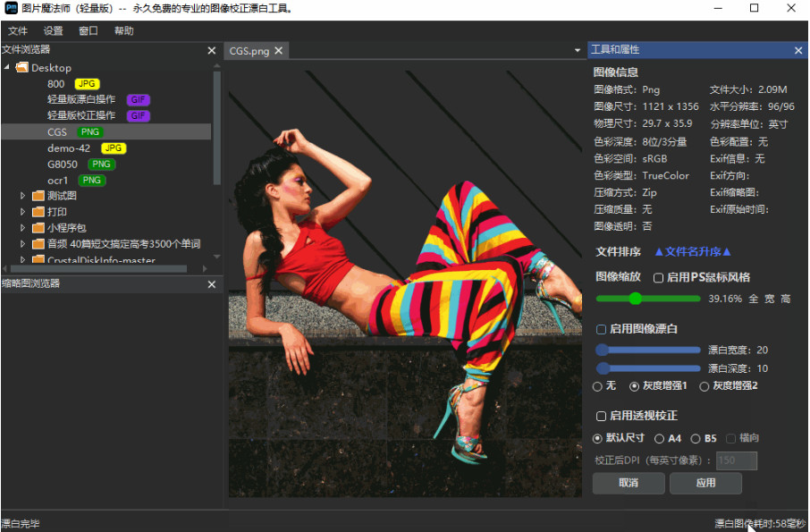Screen dimensions: 810x532
Task: Enable 启用图像漂白 checkbox
Action: pos(602,330)
